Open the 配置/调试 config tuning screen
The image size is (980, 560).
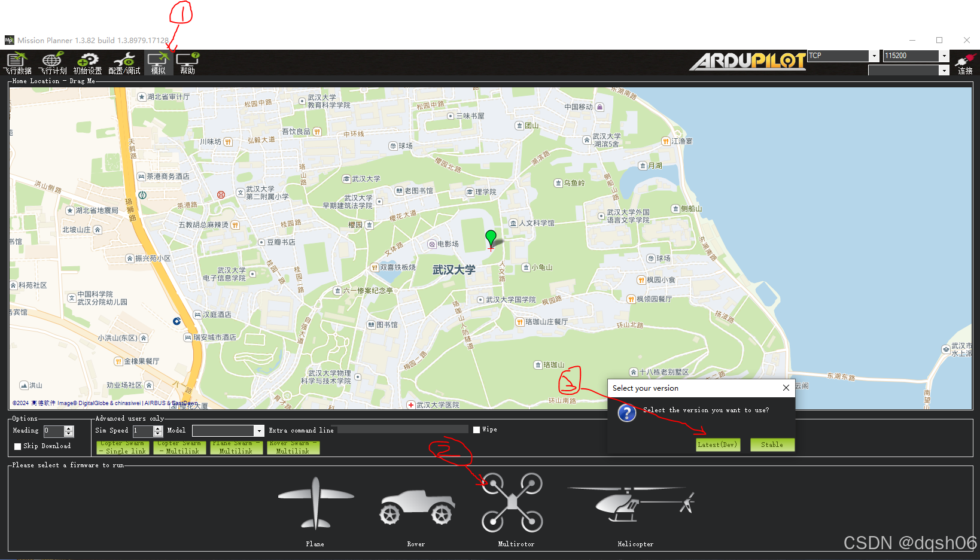pyautogui.click(x=124, y=63)
